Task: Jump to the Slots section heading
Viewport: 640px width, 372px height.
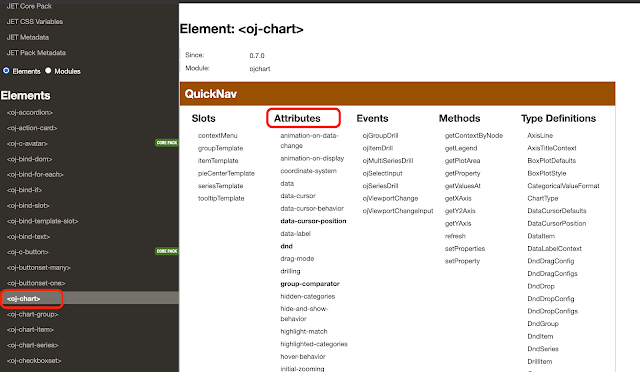Action: click(x=203, y=118)
